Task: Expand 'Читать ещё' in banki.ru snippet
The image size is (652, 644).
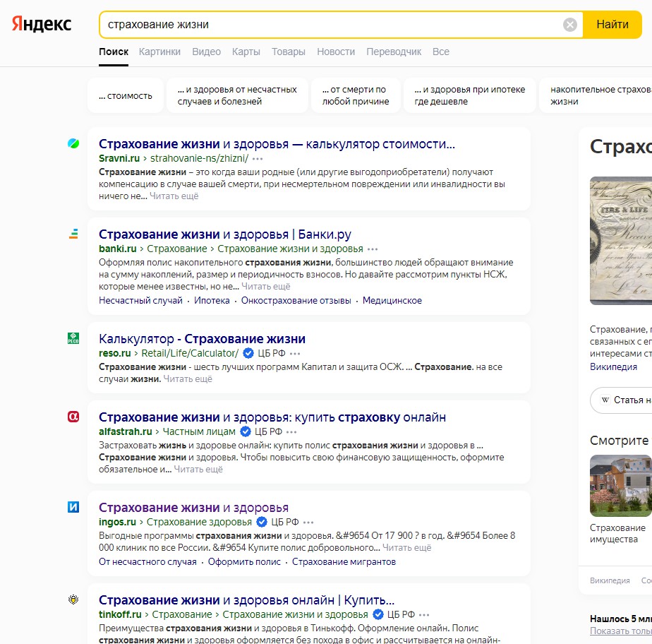Action: coord(266,286)
